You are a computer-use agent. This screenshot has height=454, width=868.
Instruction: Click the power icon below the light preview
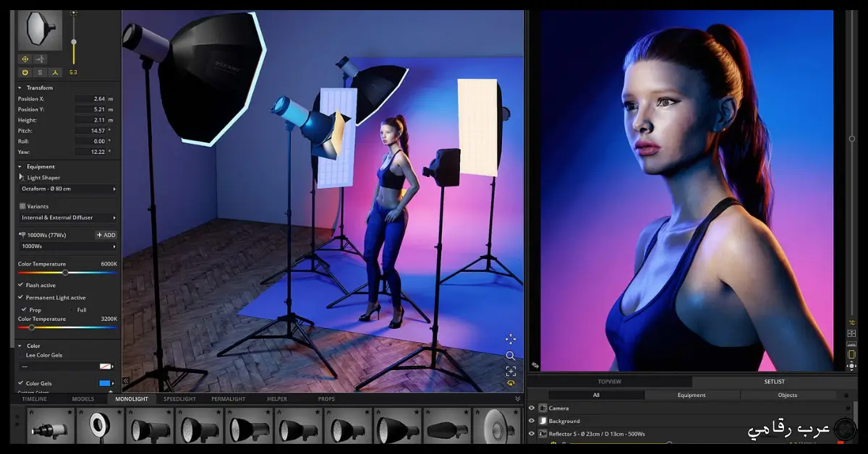click(x=25, y=72)
